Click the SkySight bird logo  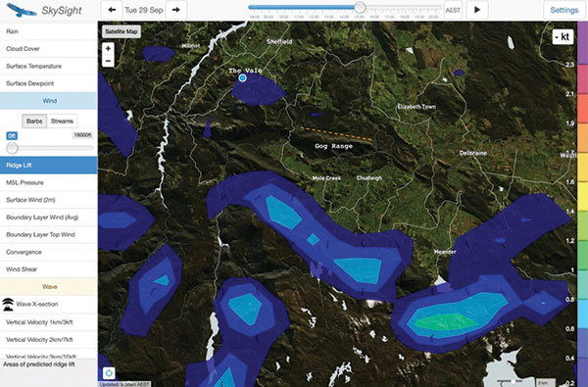pos(21,10)
